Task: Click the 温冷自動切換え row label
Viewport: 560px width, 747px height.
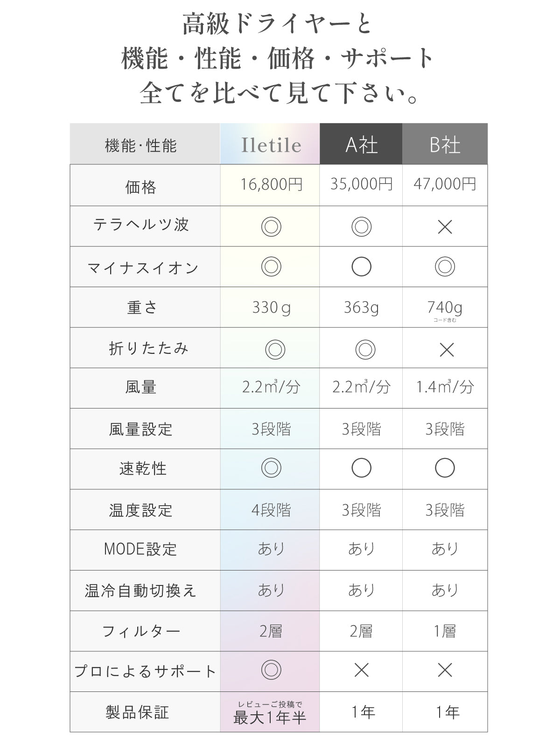Action: click(x=141, y=591)
